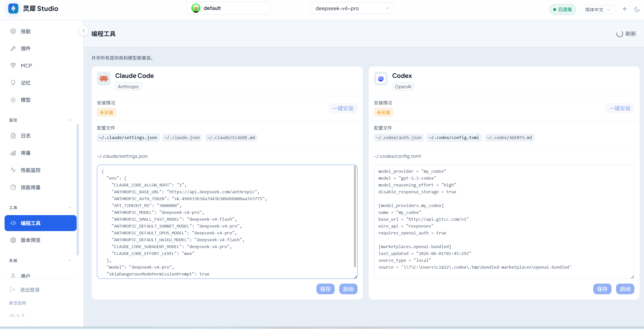644x329 pixels.
Task: Select the ~/.claude/settings.json config tab
Action: point(128,137)
